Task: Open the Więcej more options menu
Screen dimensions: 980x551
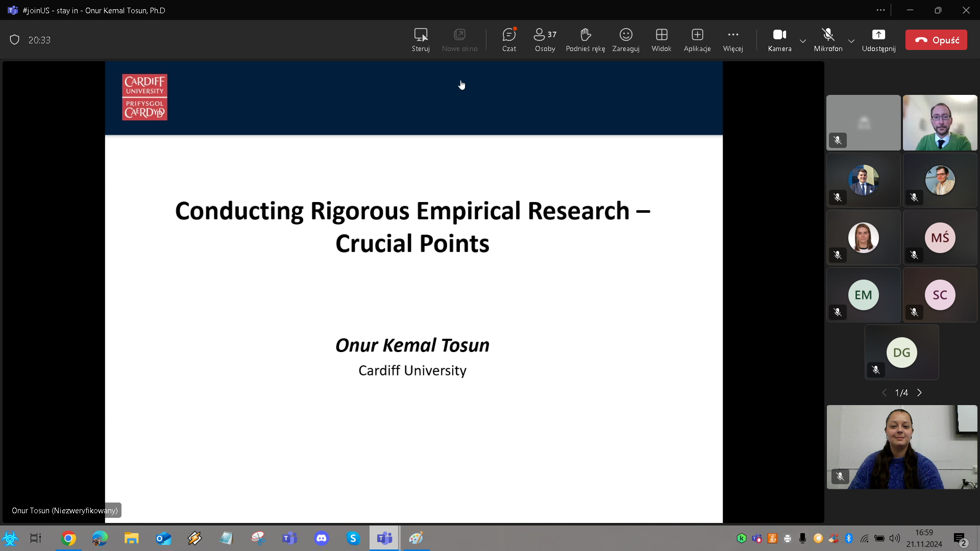Action: (x=733, y=40)
